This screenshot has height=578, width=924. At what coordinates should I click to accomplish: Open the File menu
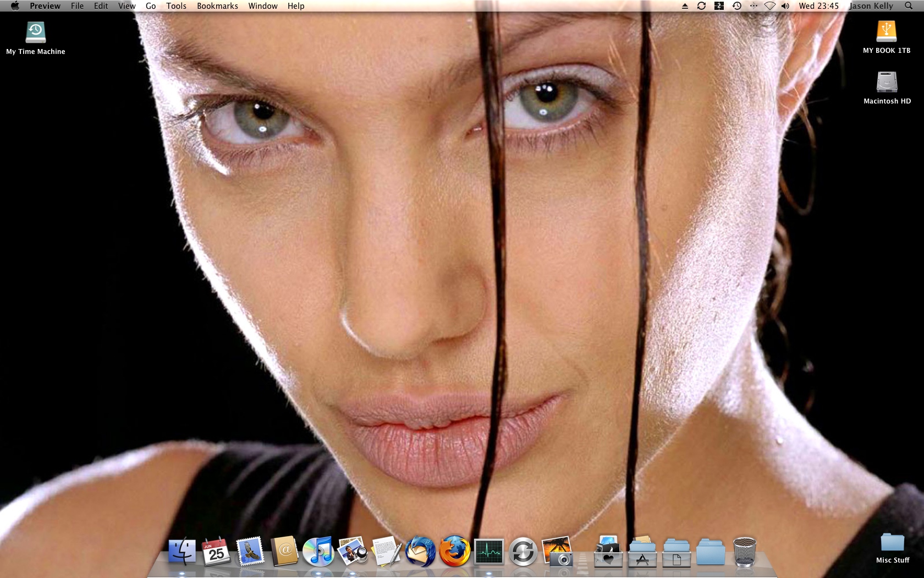(77, 6)
